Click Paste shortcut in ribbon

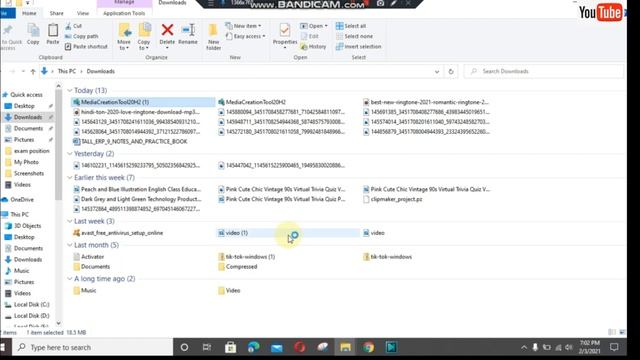(x=86, y=47)
